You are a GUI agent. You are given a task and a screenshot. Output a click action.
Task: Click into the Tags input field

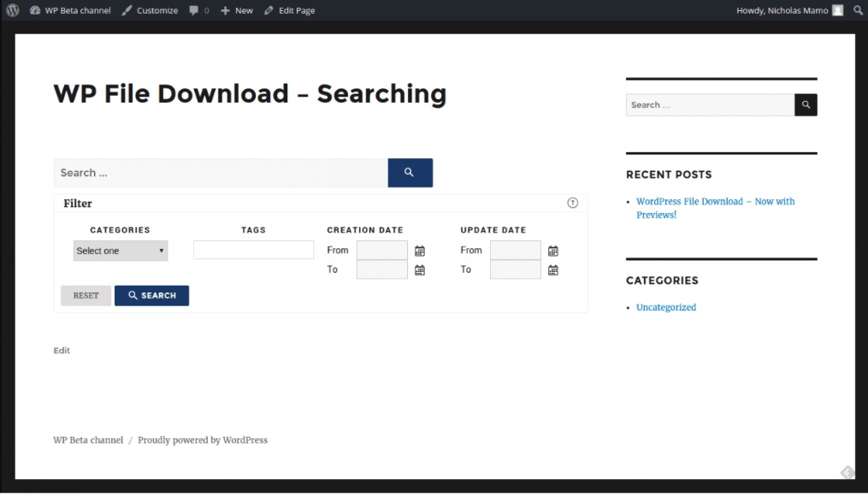[x=253, y=250]
